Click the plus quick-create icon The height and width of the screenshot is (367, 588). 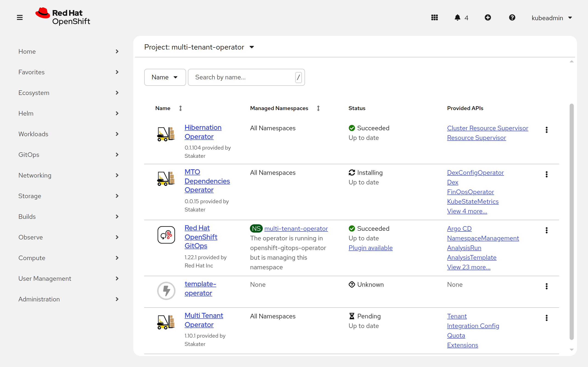(488, 17)
